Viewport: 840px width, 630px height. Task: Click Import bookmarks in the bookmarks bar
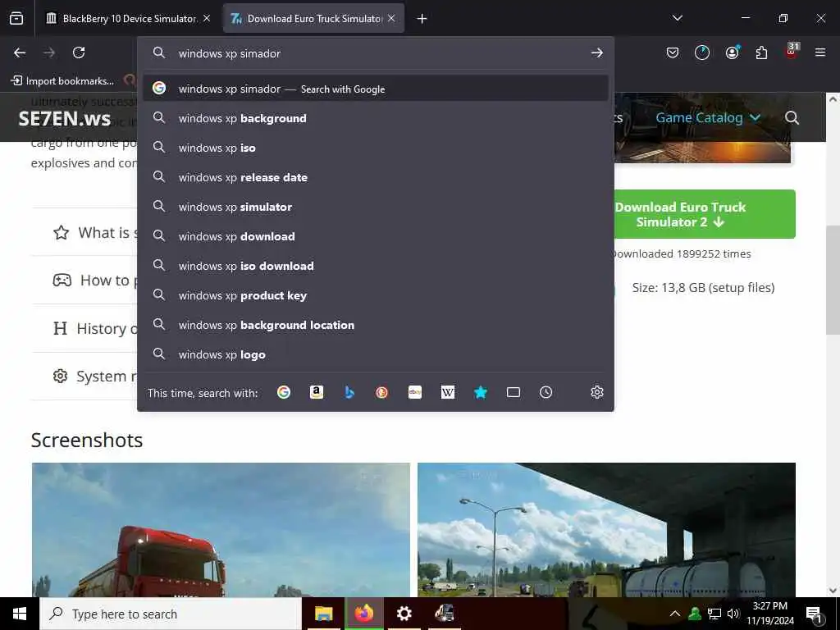coord(62,81)
